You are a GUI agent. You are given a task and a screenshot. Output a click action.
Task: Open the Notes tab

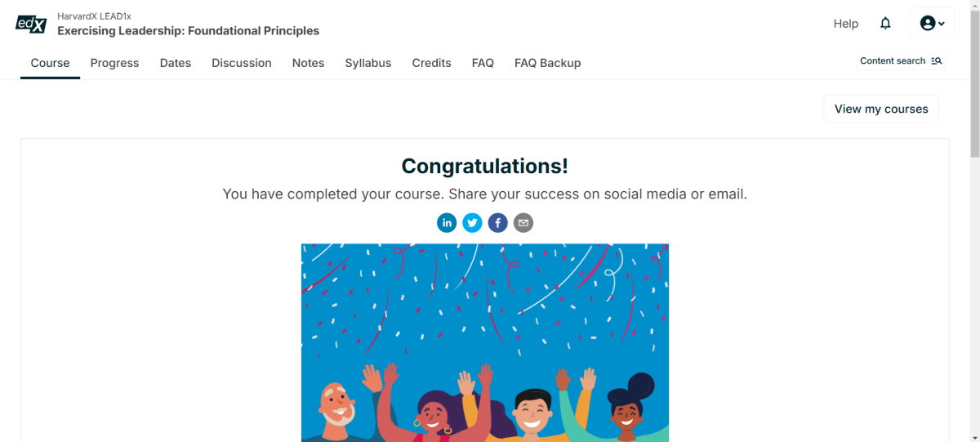(308, 63)
